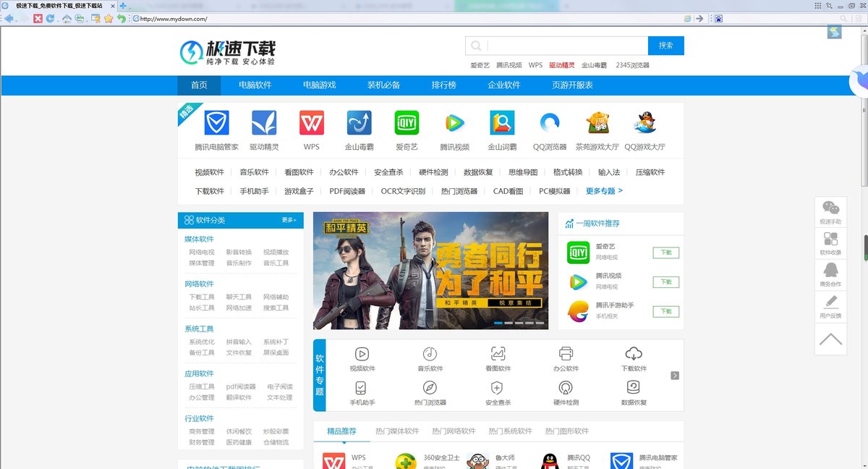
Task: Open 极速手助 WeChat icon in side panel
Action: 830,208
